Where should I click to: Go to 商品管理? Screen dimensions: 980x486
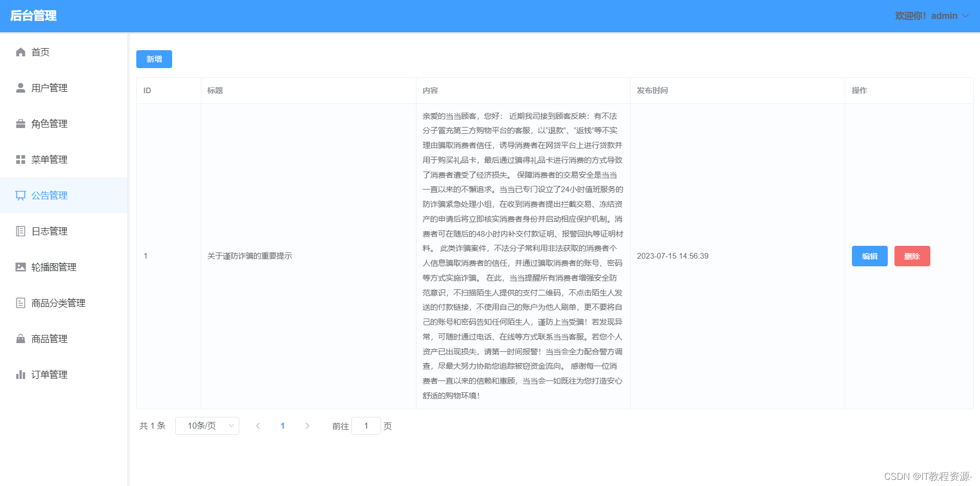tap(64, 339)
